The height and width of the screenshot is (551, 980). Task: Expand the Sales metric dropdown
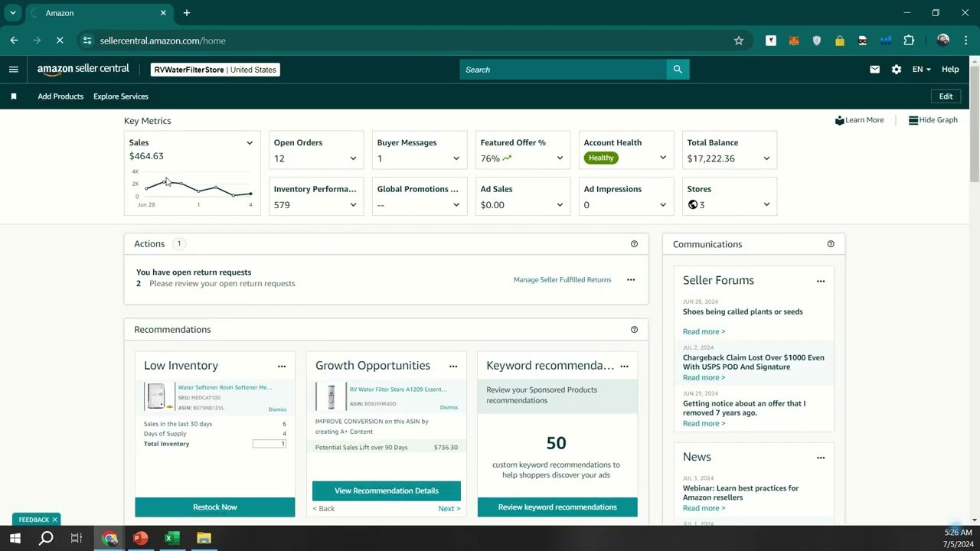click(250, 143)
